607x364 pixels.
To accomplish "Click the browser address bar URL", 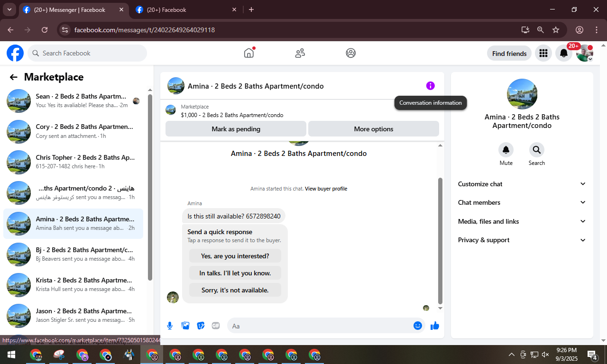I will click(145, 30).
